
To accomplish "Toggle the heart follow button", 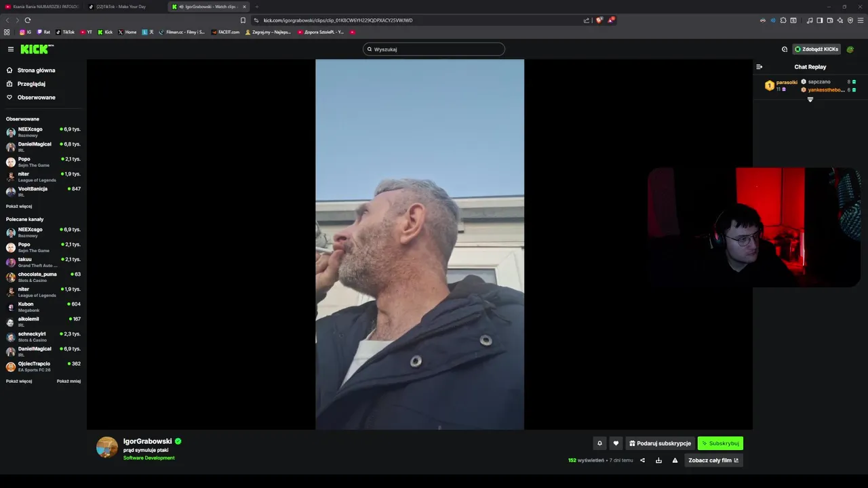I will coord(616,443).
